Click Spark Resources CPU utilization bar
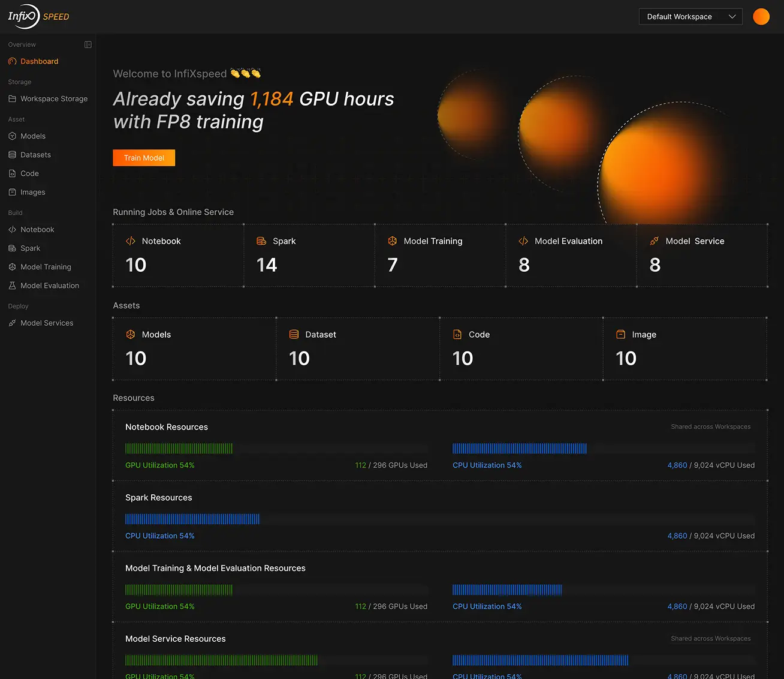This screenshot has width=784, height=679. coord(440,519)
